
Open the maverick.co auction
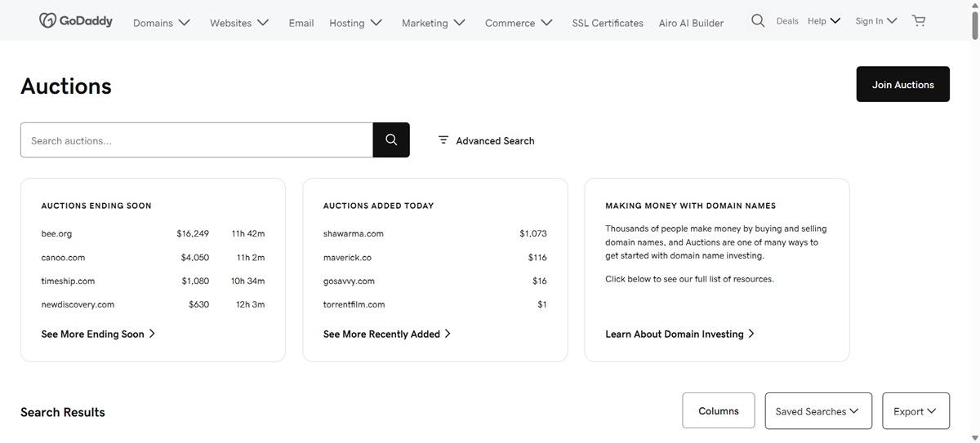(x=347, y=257)
